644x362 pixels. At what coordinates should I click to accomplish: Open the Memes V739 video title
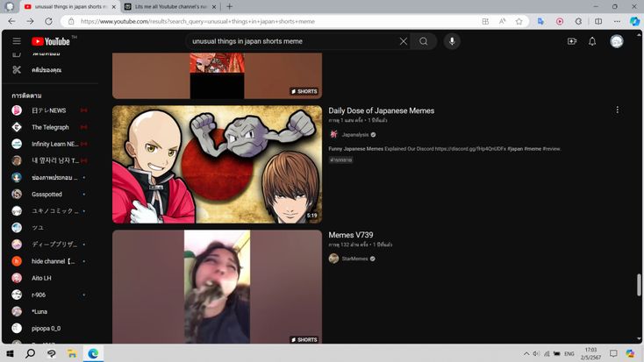[351, 235]
